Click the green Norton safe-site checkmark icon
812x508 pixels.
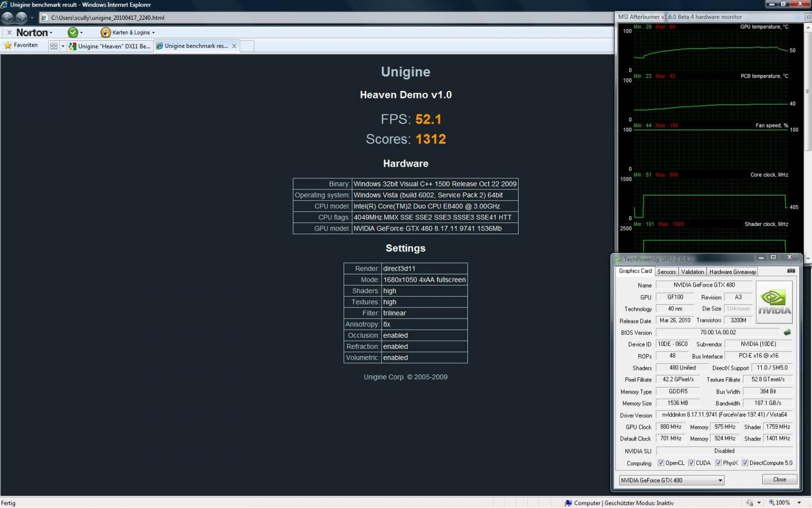pyautogui.click(x=73, y=33)
